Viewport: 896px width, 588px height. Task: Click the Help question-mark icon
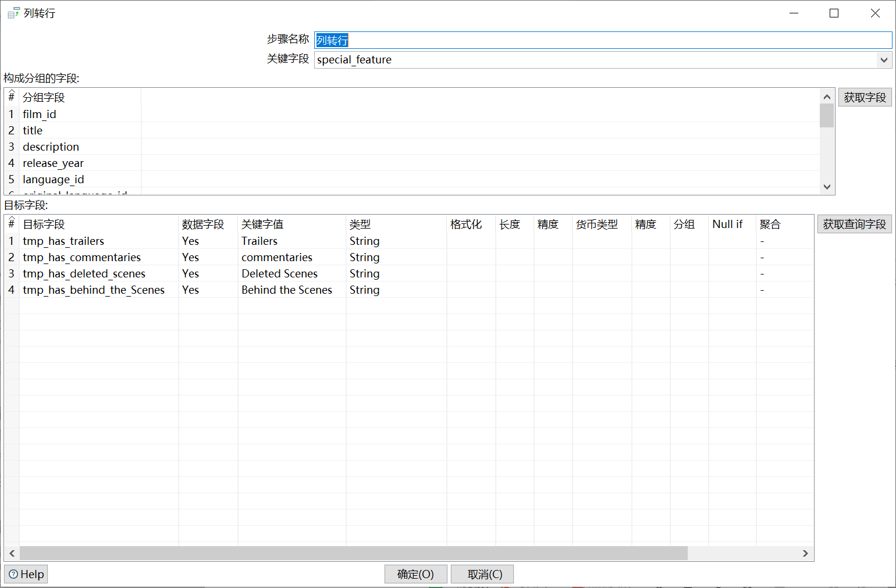(x=14, y=574)
